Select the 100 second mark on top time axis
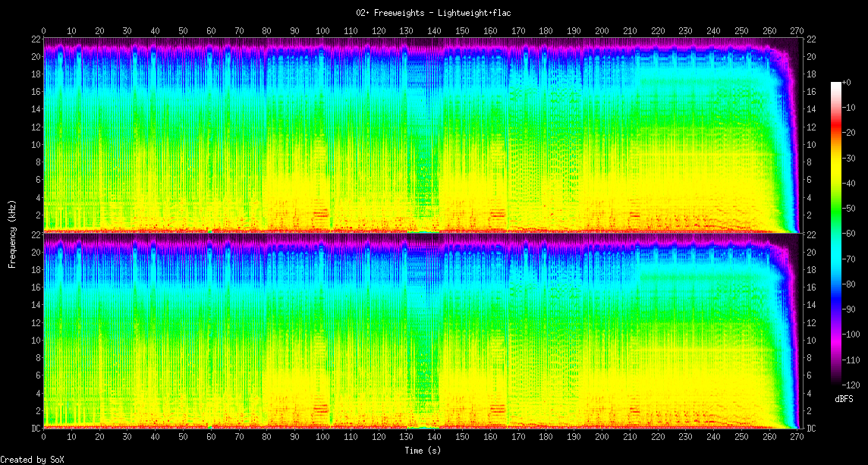868x465 pixels. coord(322,30)
